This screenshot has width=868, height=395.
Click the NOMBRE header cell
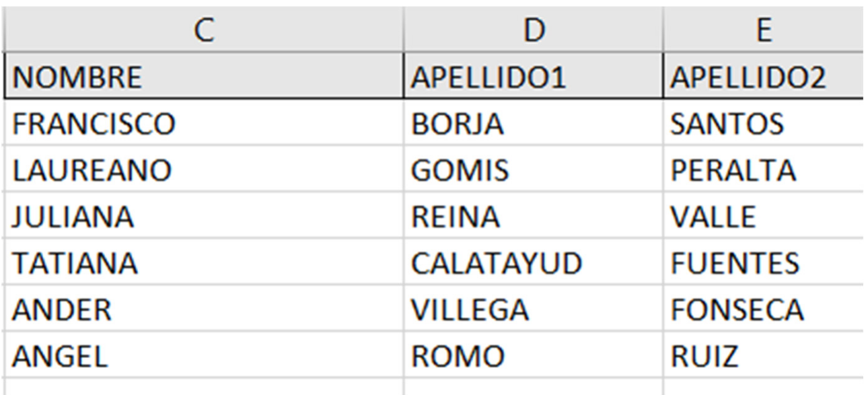(x=204, y=79)
